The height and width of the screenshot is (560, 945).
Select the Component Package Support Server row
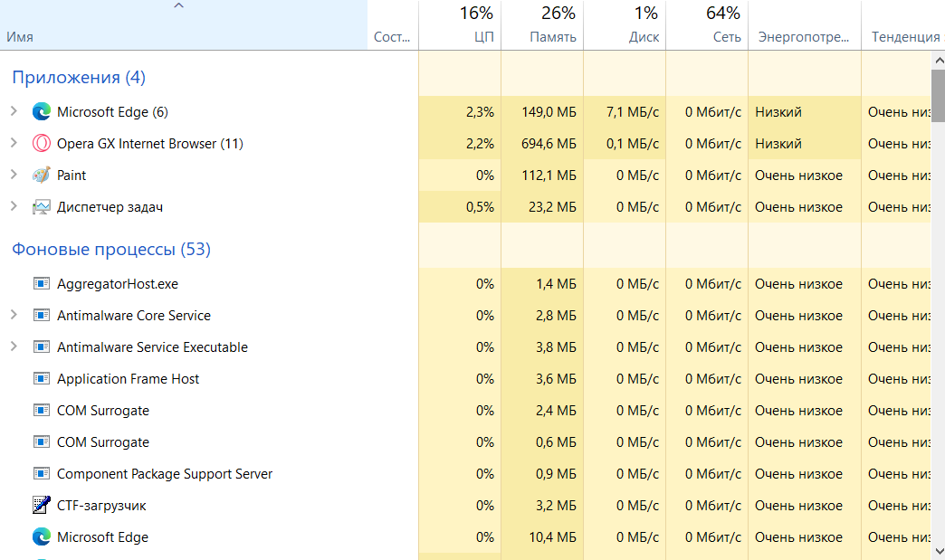pyautogui.click(x=164, y=474)
